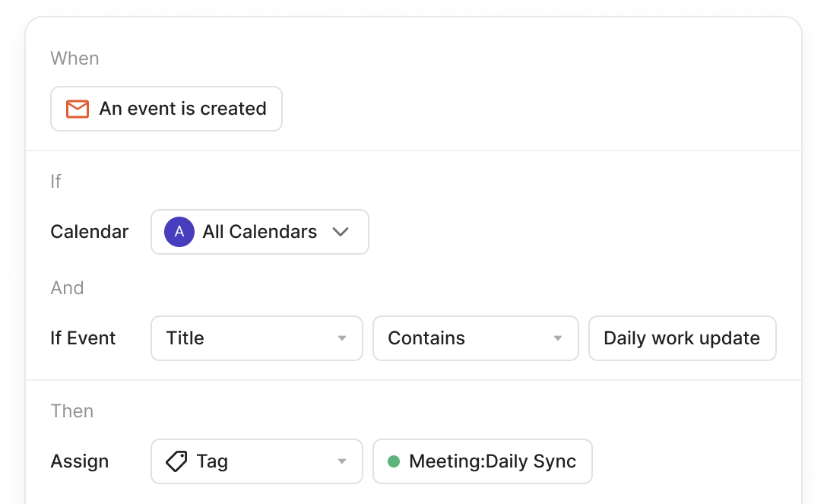Click the "Then" section label
This screenshot has height=504, width=827.
click(x=72, y=411)
